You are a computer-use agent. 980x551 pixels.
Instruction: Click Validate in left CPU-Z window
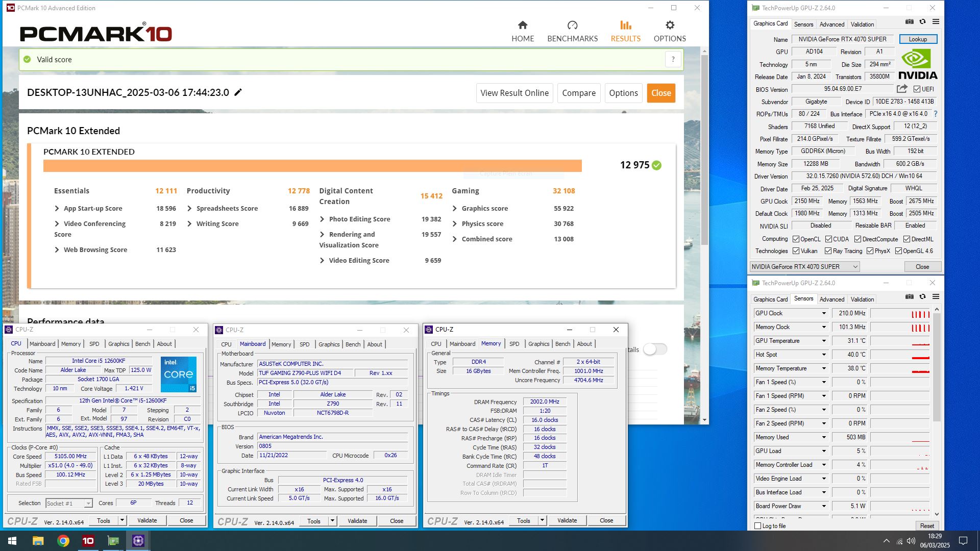147,520
